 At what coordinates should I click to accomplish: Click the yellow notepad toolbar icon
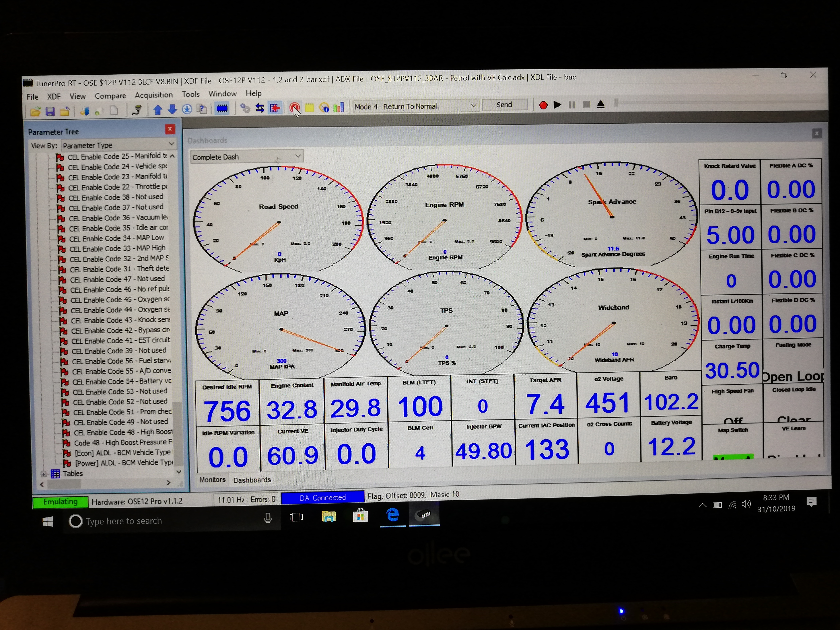tap(310, 108)
